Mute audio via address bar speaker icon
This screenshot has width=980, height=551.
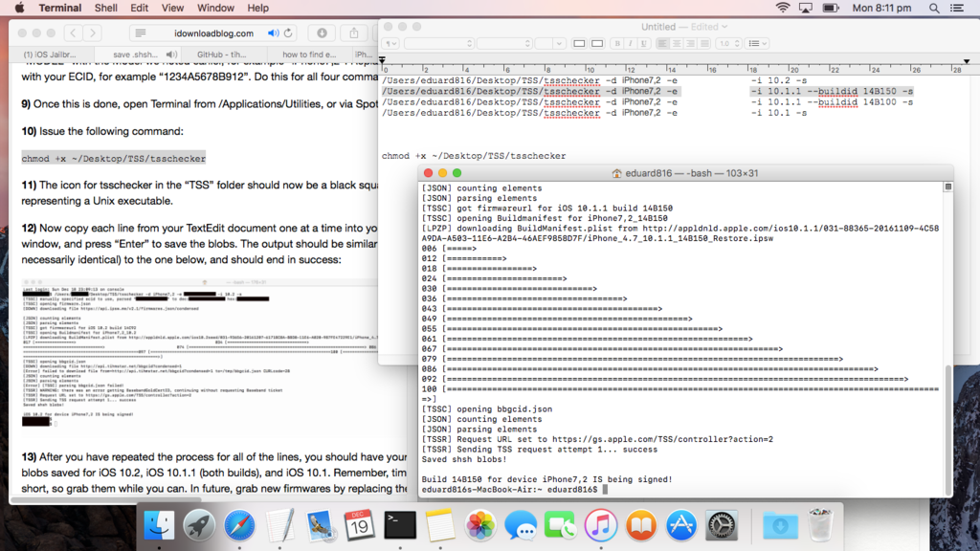coord(273,33)
